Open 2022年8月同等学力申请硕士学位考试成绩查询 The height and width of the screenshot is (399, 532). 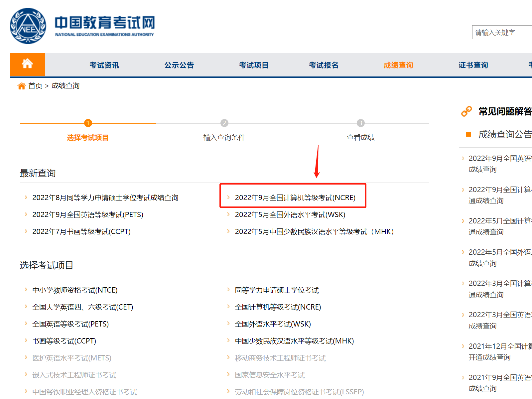point(105,198)
